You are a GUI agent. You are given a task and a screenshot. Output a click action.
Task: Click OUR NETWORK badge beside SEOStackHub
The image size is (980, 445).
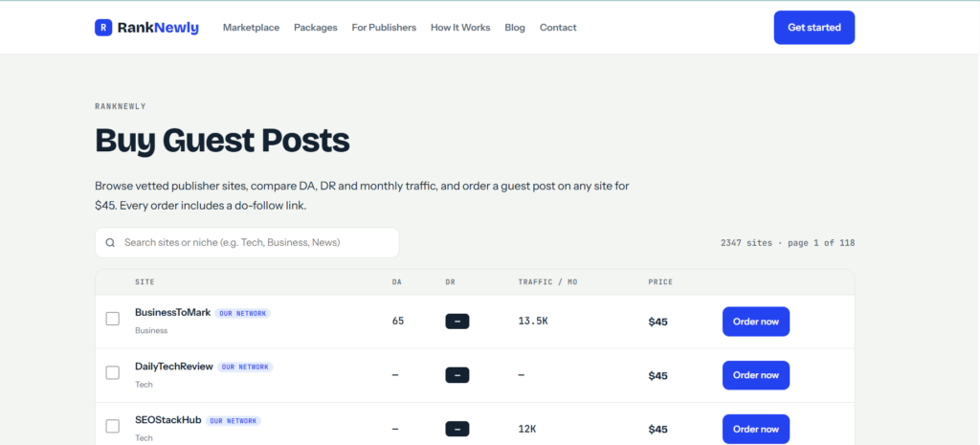click(234, 421)
